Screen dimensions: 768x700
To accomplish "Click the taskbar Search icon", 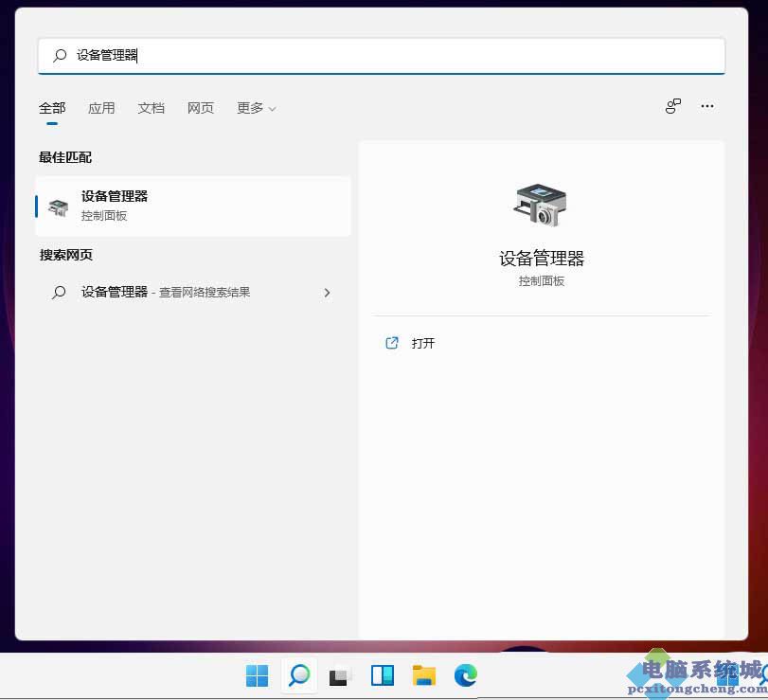I will coord(299,675).
